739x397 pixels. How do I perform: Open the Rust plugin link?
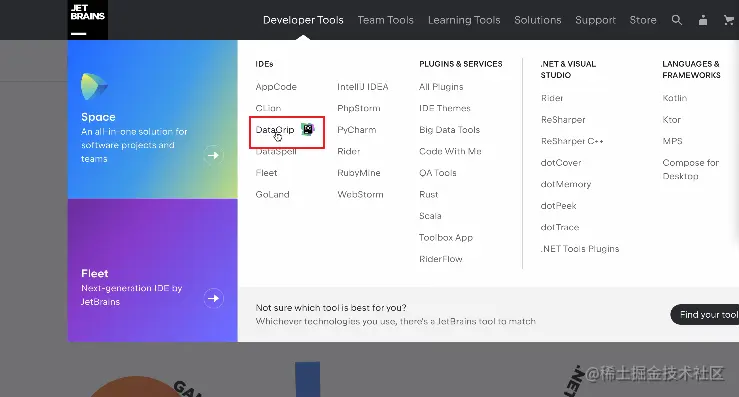coord(428,194)
